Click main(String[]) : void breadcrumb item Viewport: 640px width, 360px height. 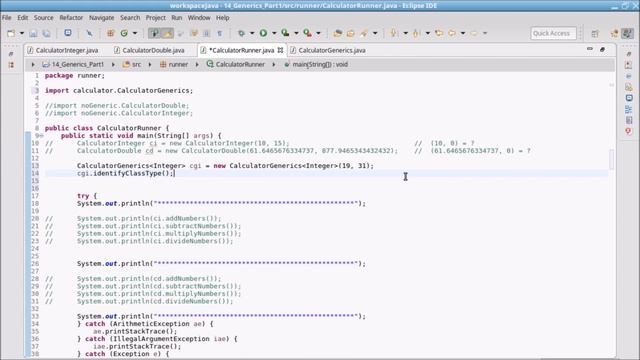tap(316, 64)
